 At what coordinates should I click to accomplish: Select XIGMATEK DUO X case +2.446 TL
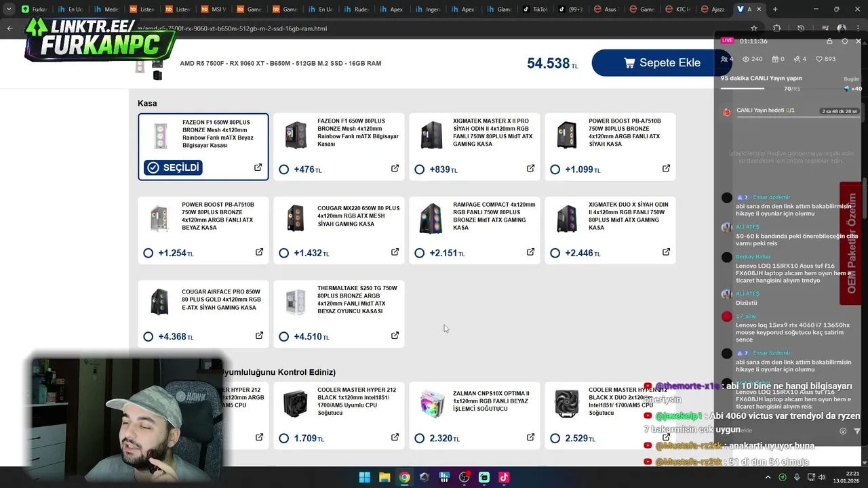555,253
